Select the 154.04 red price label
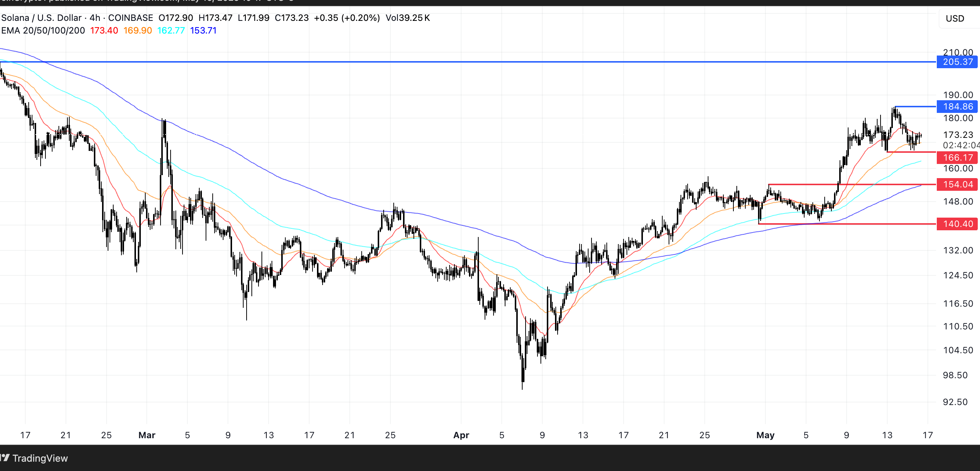The image size is (980, 471). 957,184
